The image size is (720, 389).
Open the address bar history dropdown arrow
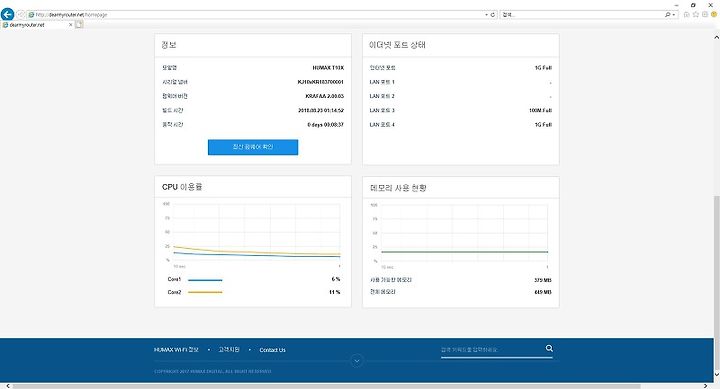486,15
